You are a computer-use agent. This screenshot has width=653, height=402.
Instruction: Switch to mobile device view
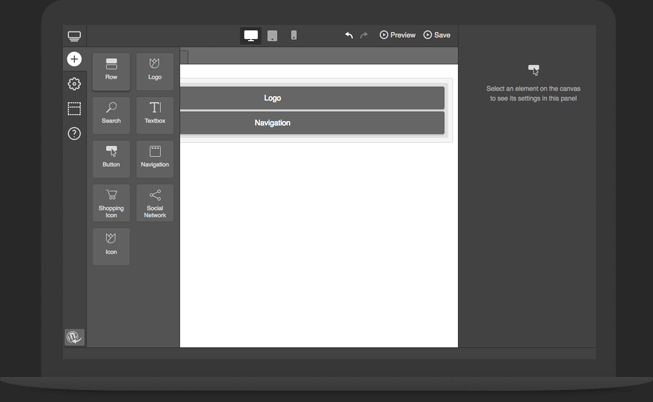(293, 35)
